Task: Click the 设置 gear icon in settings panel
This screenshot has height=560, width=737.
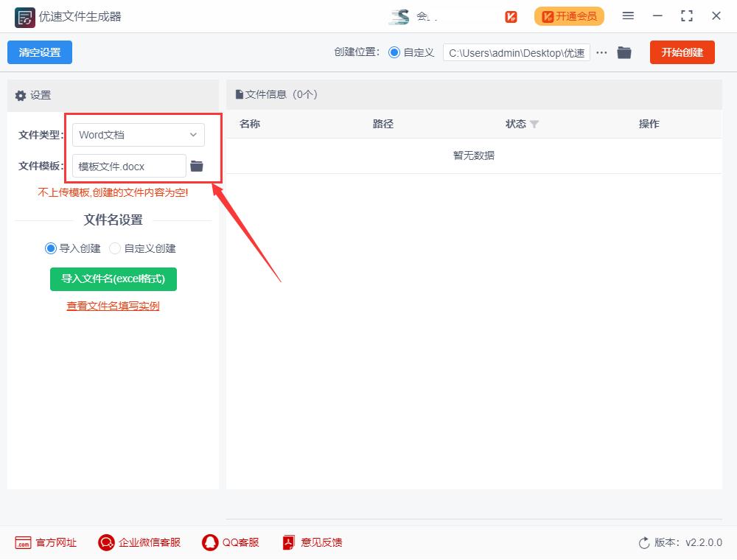Action: tap(21, 95)
